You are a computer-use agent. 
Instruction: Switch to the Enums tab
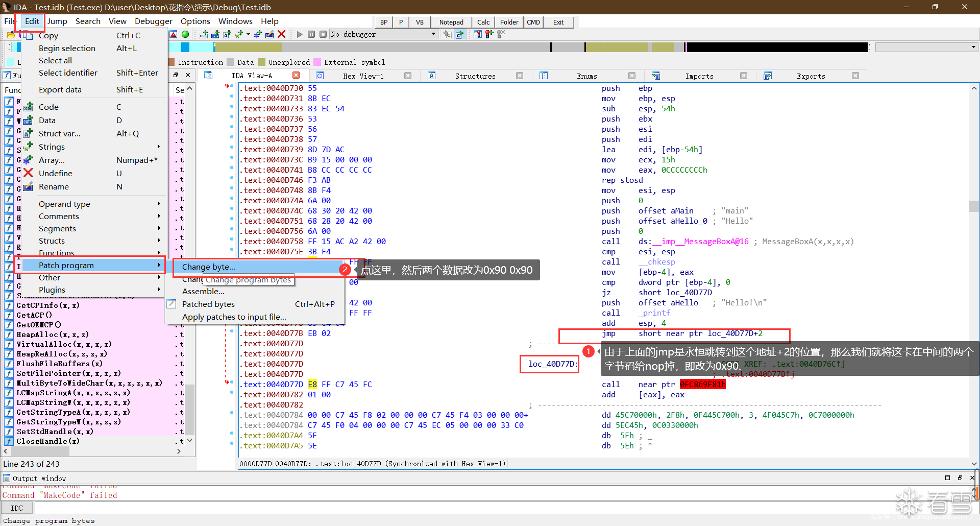pyautogui.click(x=587, y=76)
